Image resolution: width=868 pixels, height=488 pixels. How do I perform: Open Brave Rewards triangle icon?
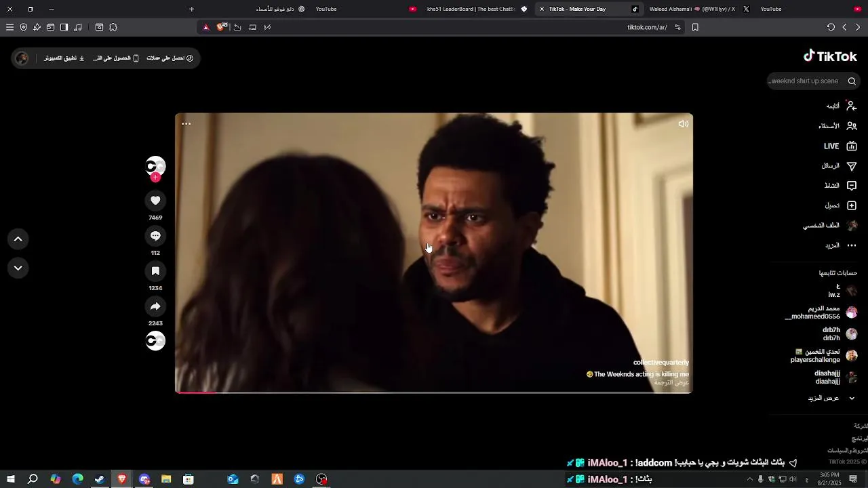click(206, 27)
